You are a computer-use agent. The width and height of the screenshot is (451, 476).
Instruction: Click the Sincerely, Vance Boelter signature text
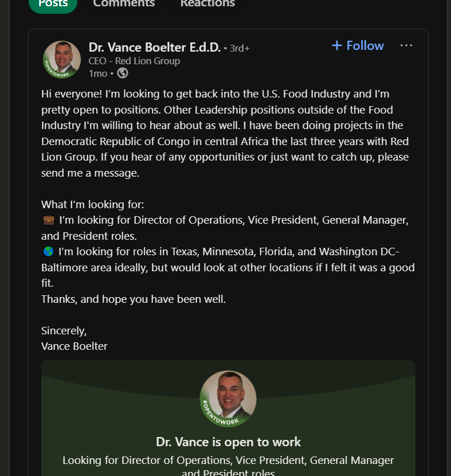74,338
